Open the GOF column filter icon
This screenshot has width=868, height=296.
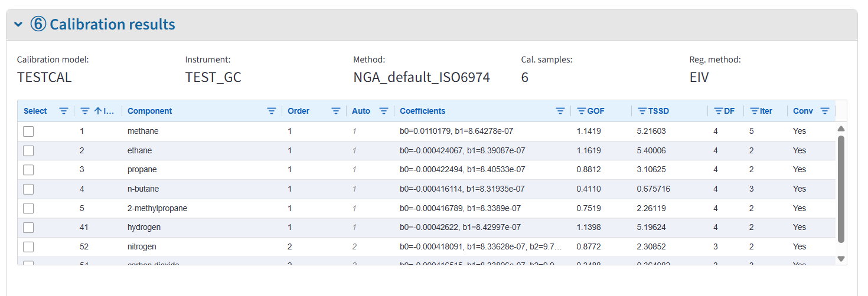click(581, 111)
